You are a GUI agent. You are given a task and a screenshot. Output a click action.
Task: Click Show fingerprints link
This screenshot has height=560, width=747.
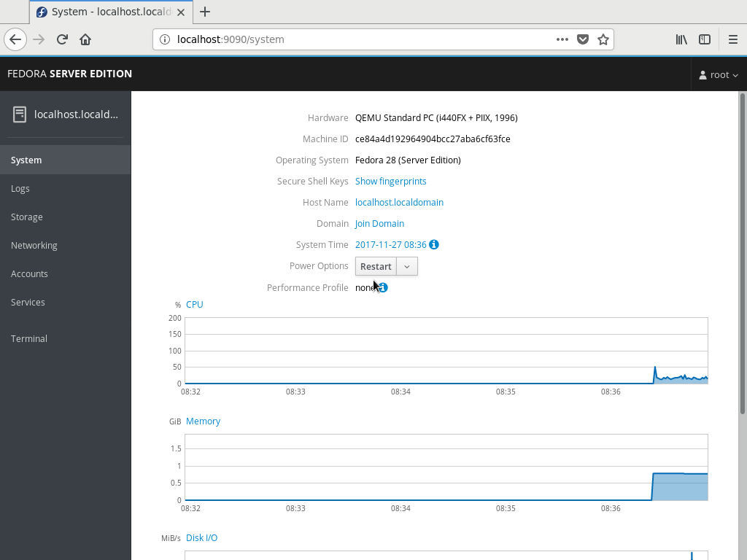click(x=391, y=182)
